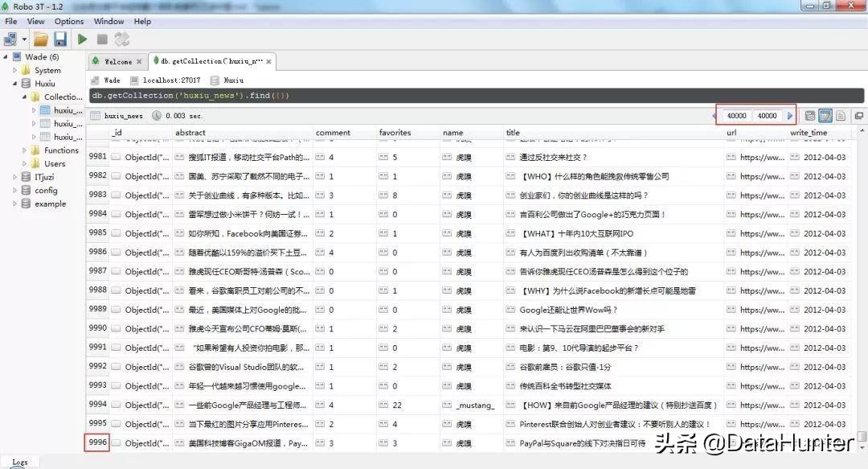Select row number 9990
This screenshot has height=469, width=868.
(x=97, y=328)
